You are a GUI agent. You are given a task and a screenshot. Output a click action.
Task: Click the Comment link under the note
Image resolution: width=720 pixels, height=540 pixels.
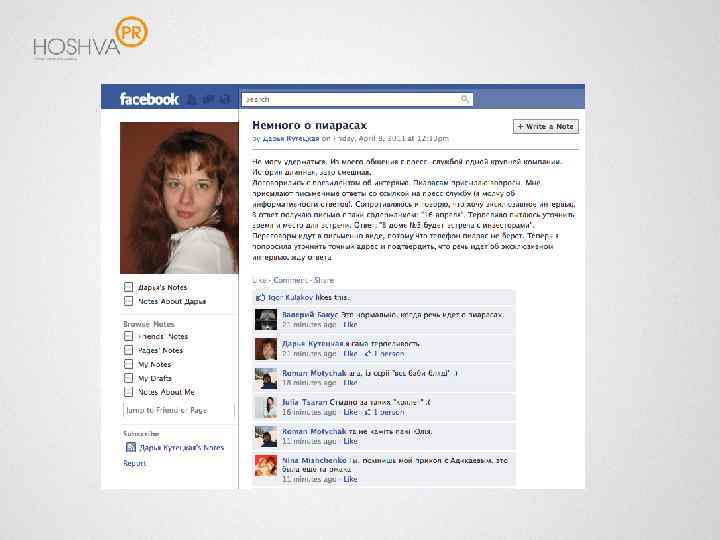pos(290,280)
